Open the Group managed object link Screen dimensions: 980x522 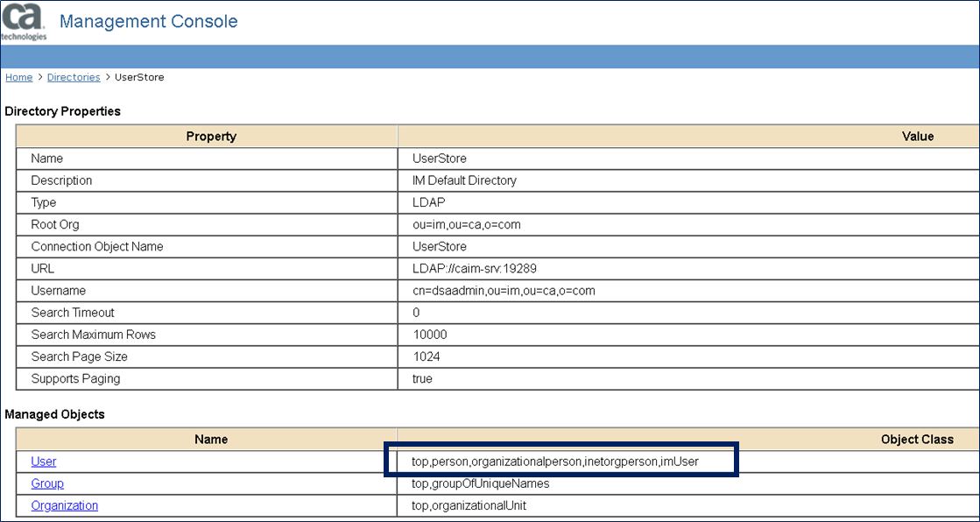coord(47,483)
